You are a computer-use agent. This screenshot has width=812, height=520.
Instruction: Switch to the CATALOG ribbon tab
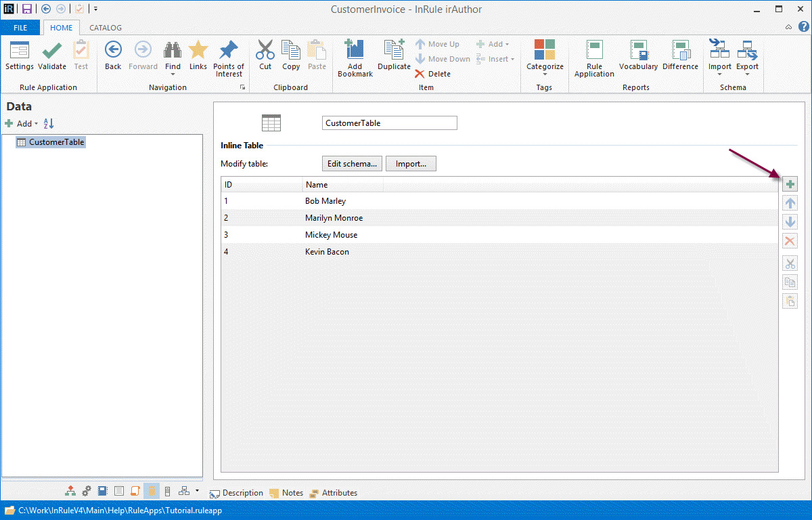106,28
